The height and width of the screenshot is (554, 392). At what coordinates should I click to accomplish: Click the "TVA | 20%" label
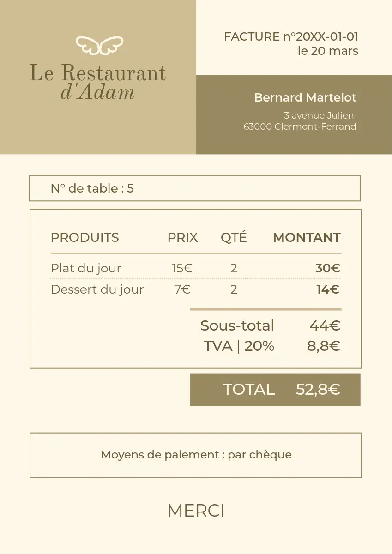(239, 346)
